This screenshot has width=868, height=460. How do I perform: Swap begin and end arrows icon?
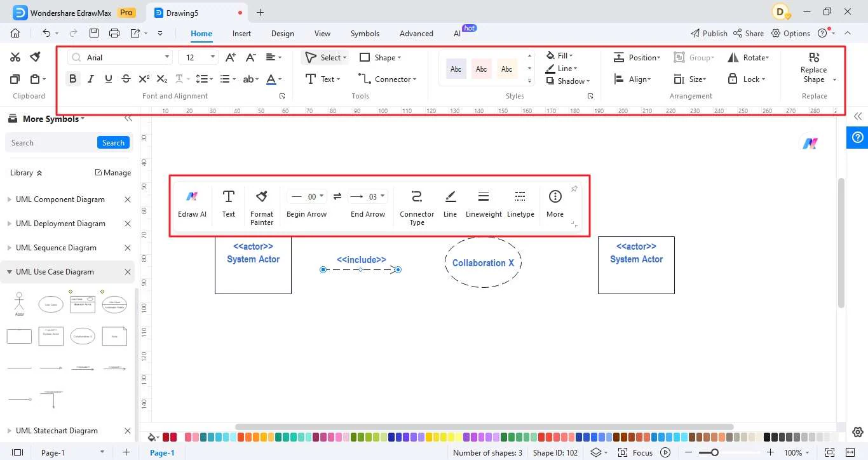click(337, 196)
